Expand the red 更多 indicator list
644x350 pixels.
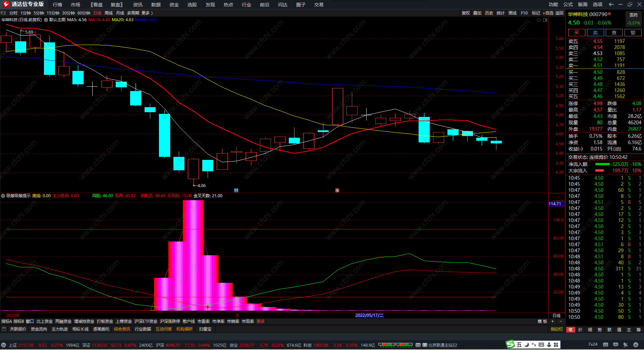[x=261, y=321]
